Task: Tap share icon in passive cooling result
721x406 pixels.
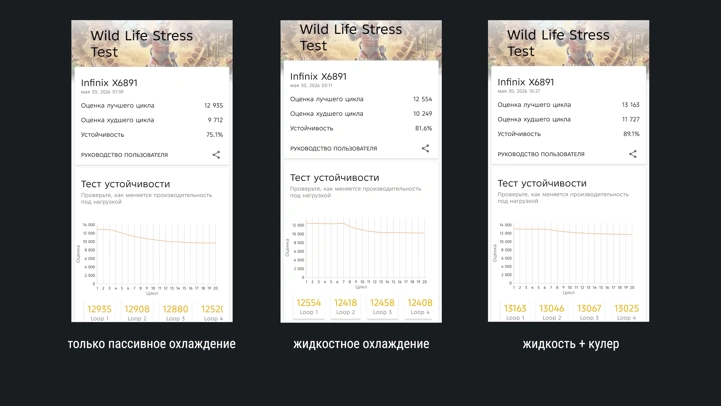Action: (x=216, y=155)
